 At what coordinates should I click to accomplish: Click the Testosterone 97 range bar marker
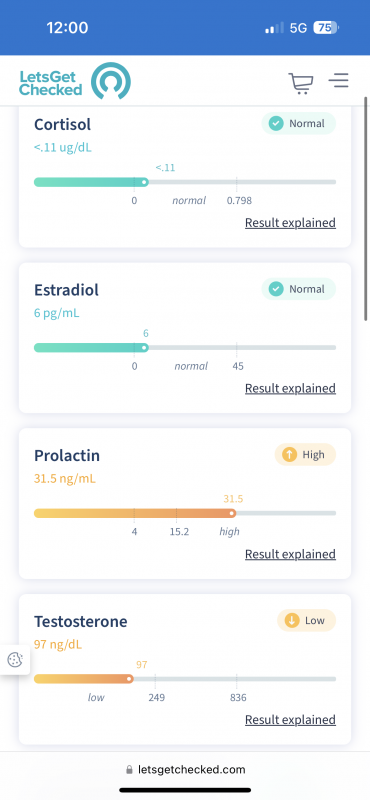(x=129, y=679)
